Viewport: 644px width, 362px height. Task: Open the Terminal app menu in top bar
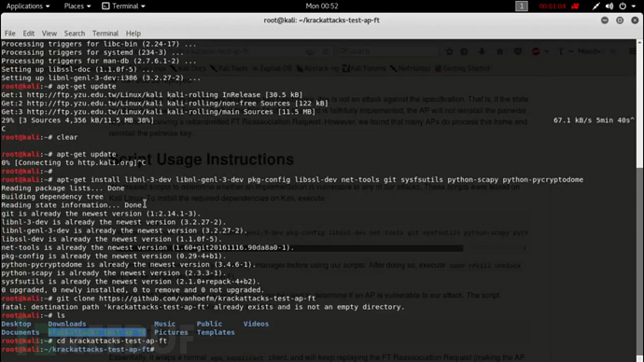pyautogui.click(x=123, y=7)
